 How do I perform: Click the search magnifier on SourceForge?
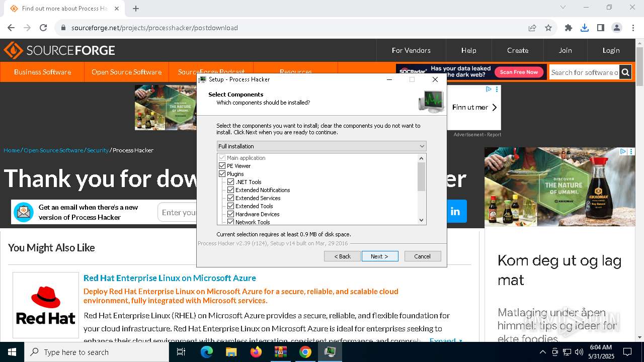pyautogui.click(x=625, y=72)
